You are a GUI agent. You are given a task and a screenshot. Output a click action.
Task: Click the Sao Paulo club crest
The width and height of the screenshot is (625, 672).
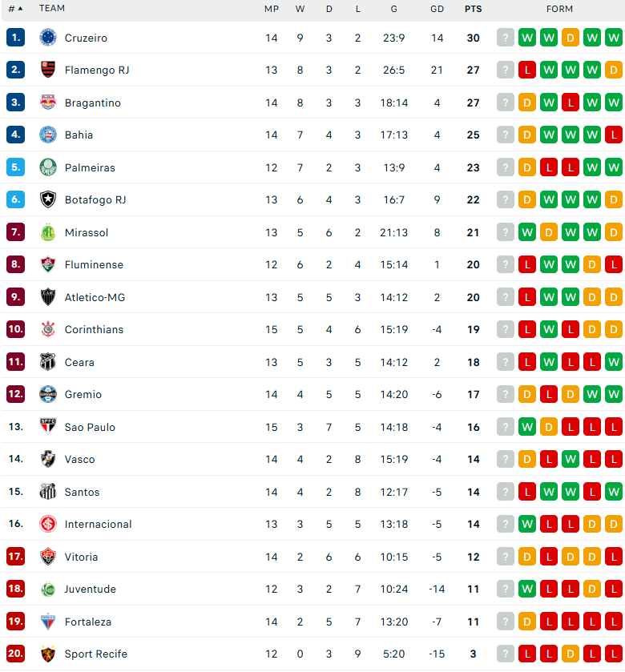pyautogui.click(x=48, y=426)
